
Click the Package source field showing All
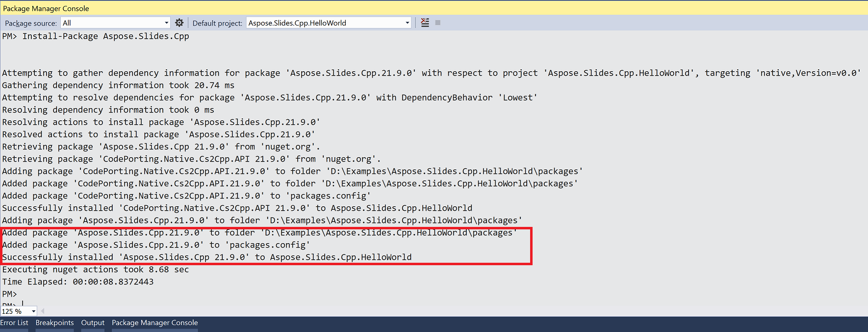coord(115,23)
